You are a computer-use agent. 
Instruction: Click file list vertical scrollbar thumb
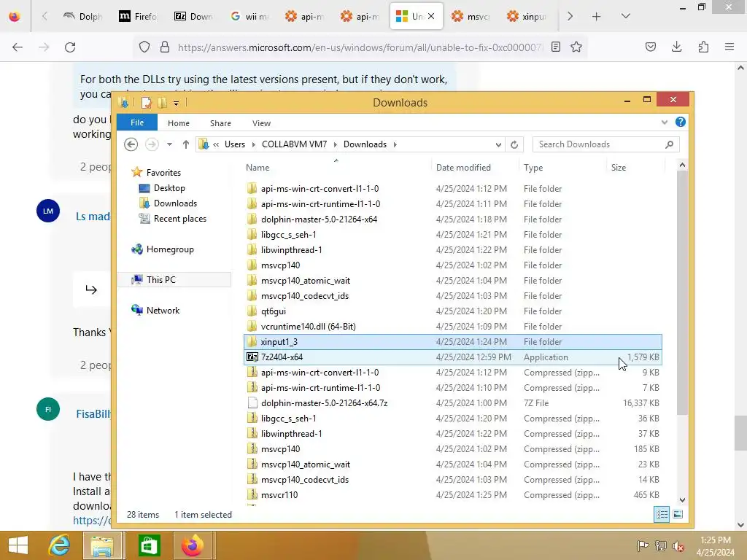[x=682, y=292]
